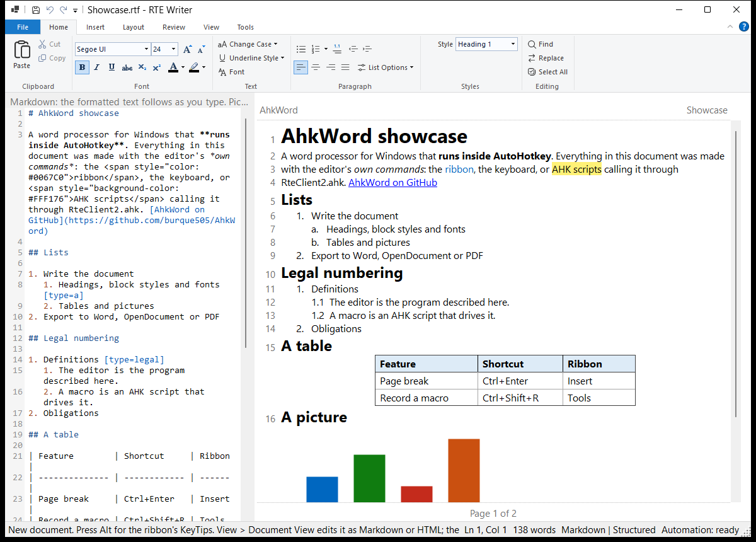Image resolution: width=756 pixels, height=542 pixels.
Task: Toggle left paragraph alignment
Action: (x=301, y=67)
